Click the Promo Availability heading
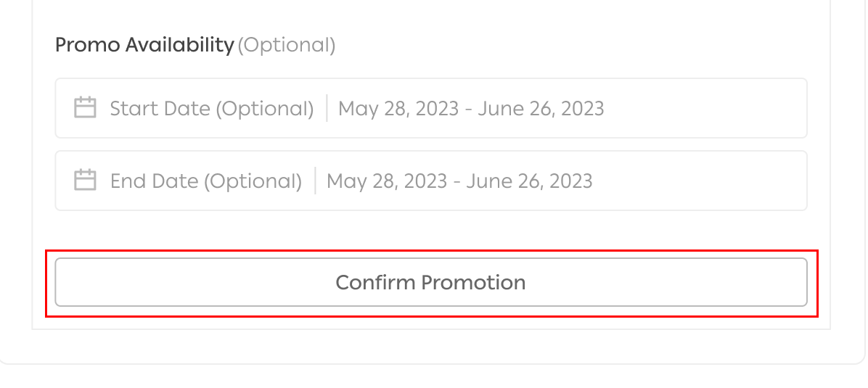 pos(144,45)
